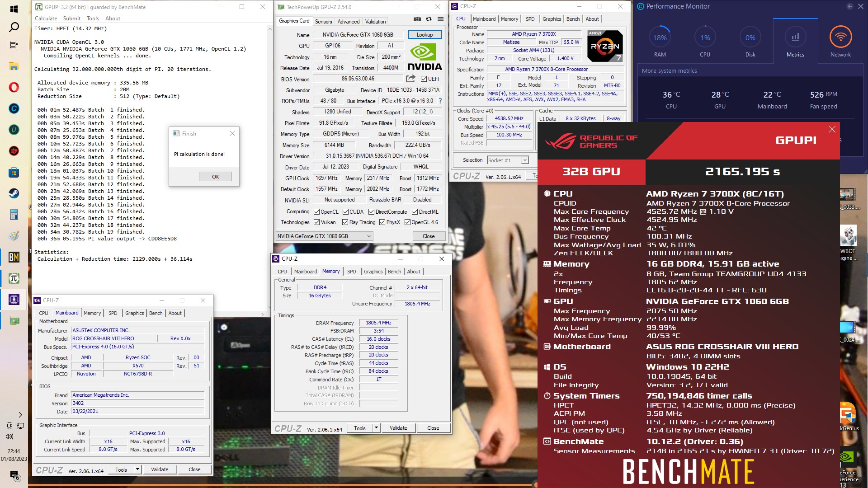Open volume speaker icon in tray
The height and width of the screenshot is (488, 868).
[9, 436]
